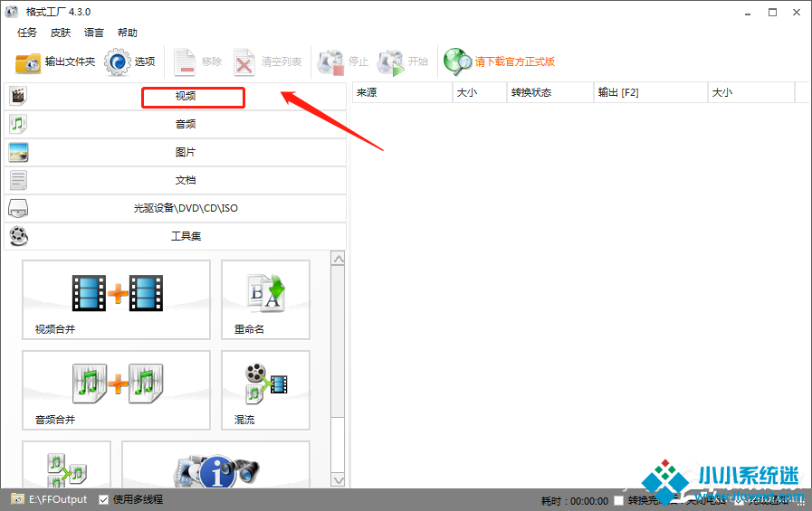Viewport: 812px width, 511px height.
Task: Launch the 混流 mux tool
Action: [265, 391]
